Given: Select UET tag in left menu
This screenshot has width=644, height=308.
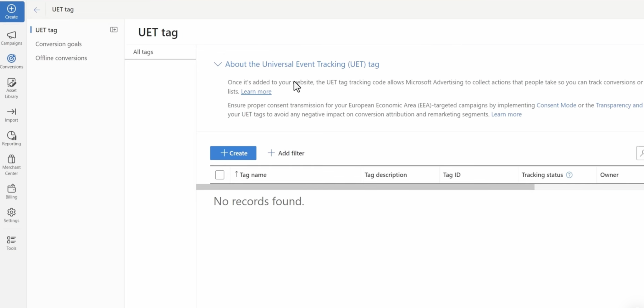Looking at the screenshot, I should 46,30.
